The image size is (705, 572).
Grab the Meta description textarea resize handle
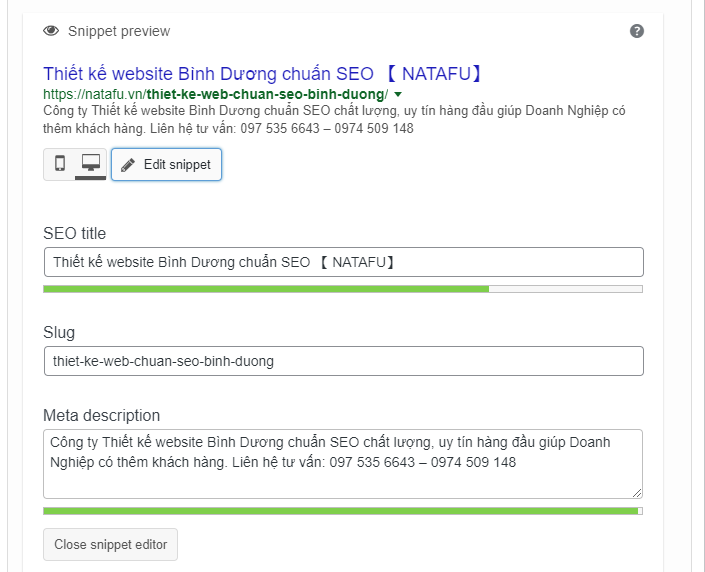point(637,493)
